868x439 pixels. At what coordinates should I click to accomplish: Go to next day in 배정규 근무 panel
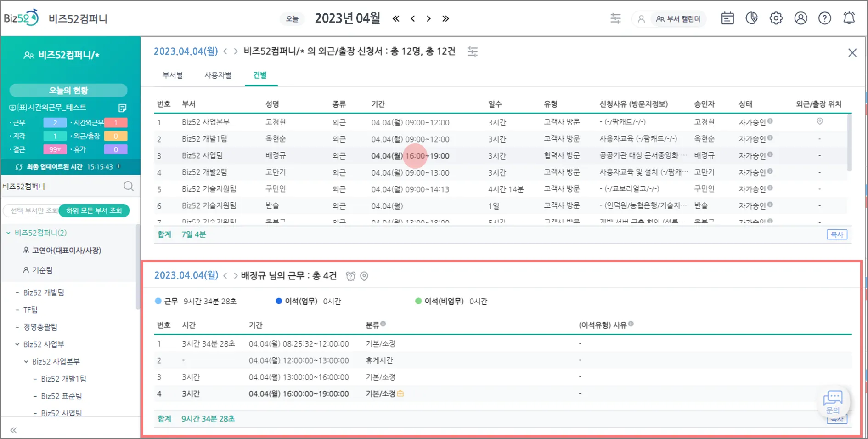pyautogui.click(x=236, y=276)
